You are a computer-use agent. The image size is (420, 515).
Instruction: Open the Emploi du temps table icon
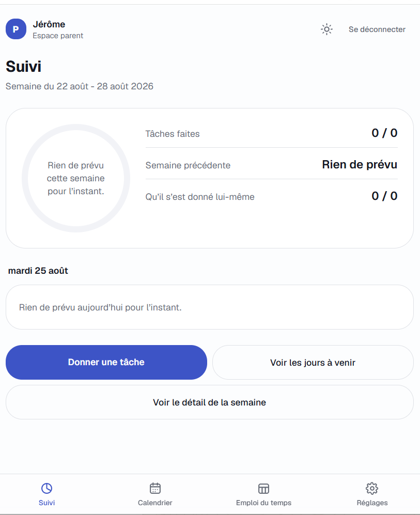point(263,488)
